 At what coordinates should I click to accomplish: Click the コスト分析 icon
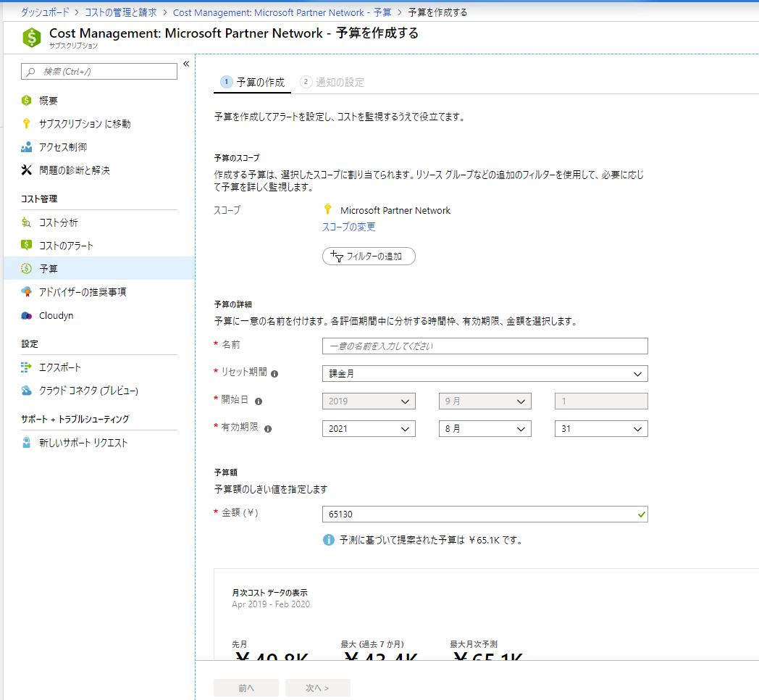click(x=27, y=222)
